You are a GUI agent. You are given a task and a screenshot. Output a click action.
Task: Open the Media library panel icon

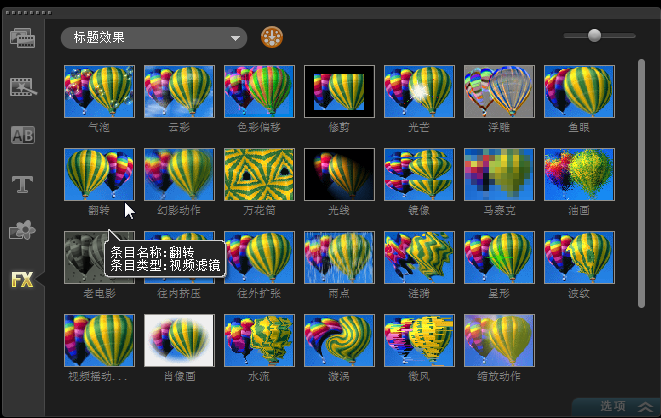(x=22, y=39)
